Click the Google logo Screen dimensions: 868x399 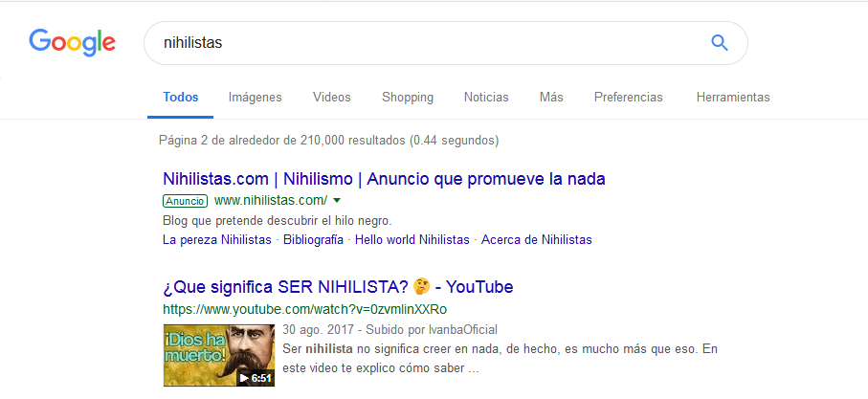point(72,42)
